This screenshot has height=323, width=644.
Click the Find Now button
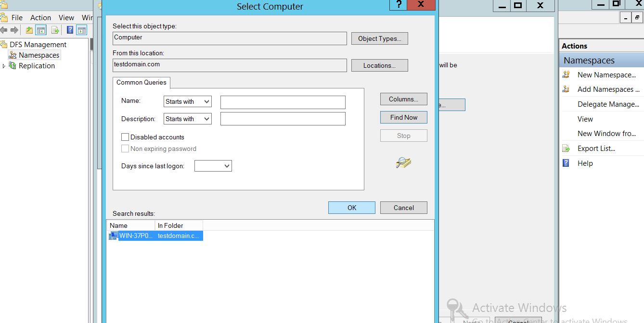(x=403, y=117)
